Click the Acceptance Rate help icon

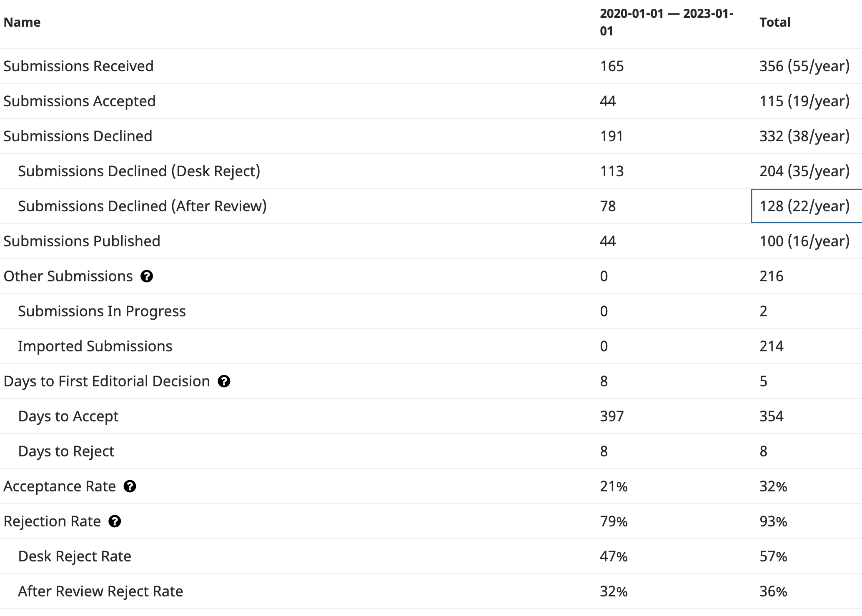coord(130,486)
